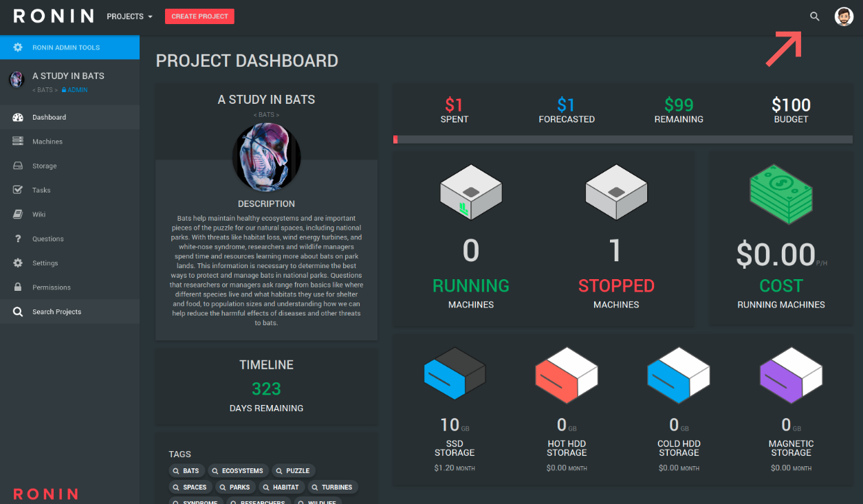The height and width of the screenshot is (504, 863).
Task: Open Storage in the sidebar
Action: point(69,166)
